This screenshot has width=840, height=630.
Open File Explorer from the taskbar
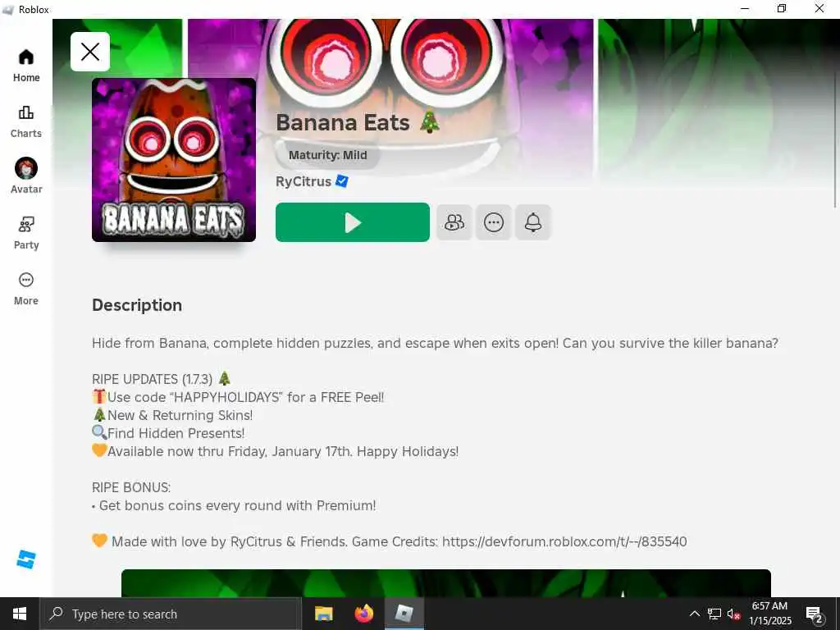(x=323, y=614)
